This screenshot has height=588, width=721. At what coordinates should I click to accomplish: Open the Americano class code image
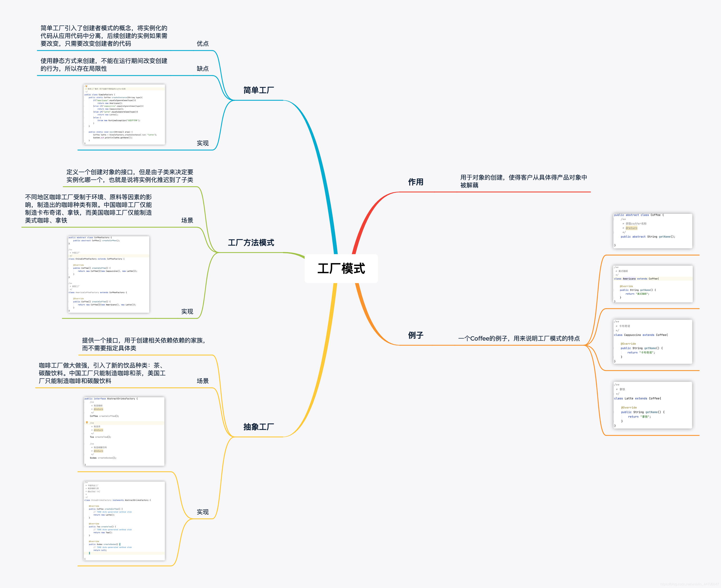pyautogui.click(x=653, y=284)
